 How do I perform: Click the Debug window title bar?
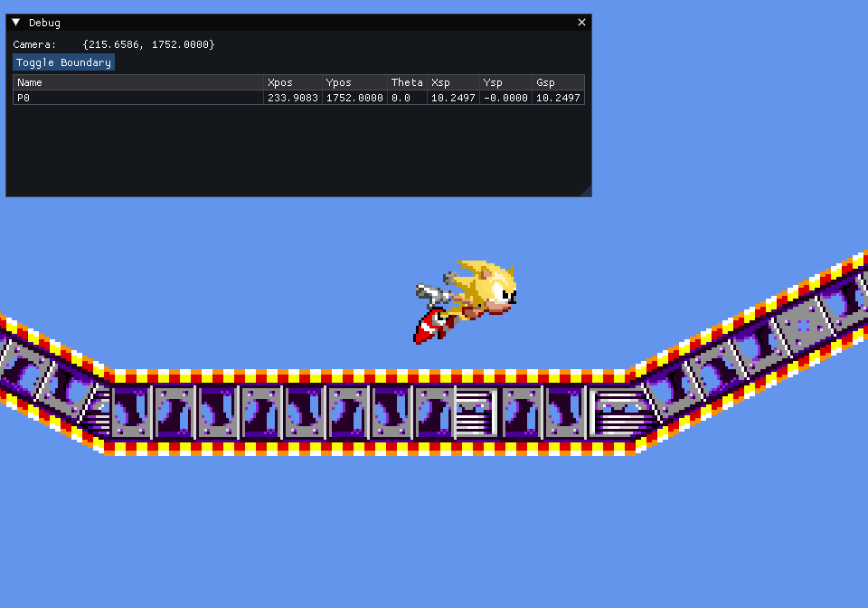click(x=299, y=23)
